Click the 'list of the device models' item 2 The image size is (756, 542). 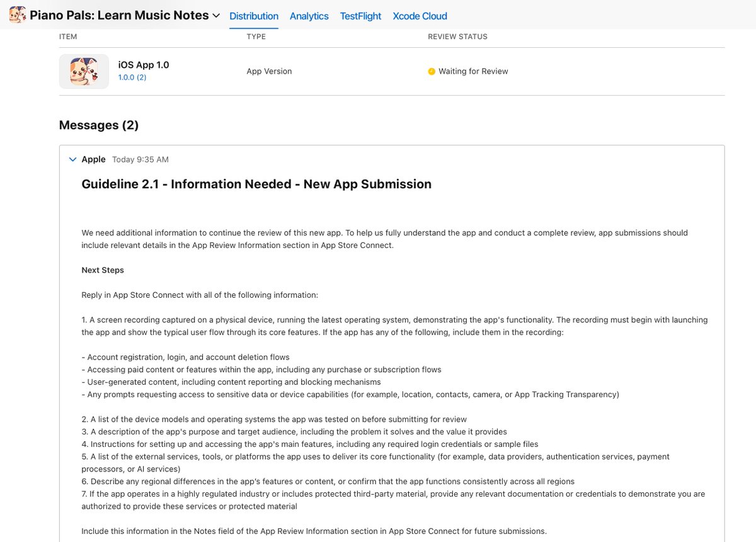point(274,419)
